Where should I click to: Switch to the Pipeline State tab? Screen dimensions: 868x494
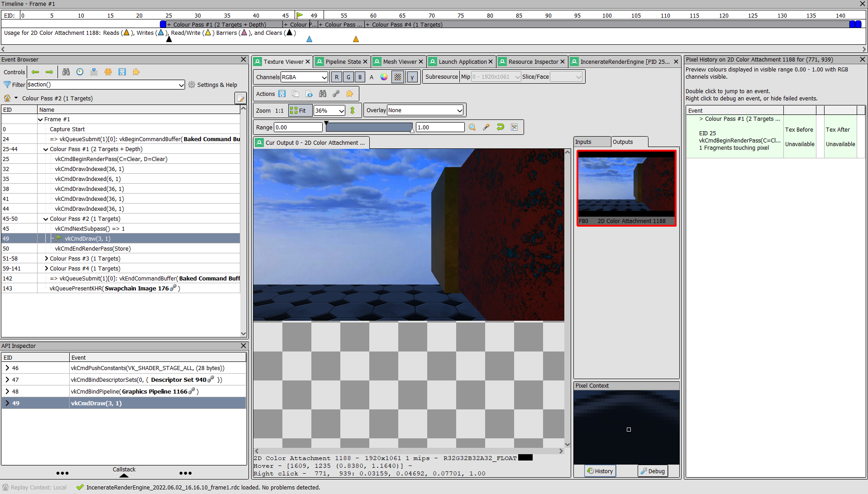point(343,62)
